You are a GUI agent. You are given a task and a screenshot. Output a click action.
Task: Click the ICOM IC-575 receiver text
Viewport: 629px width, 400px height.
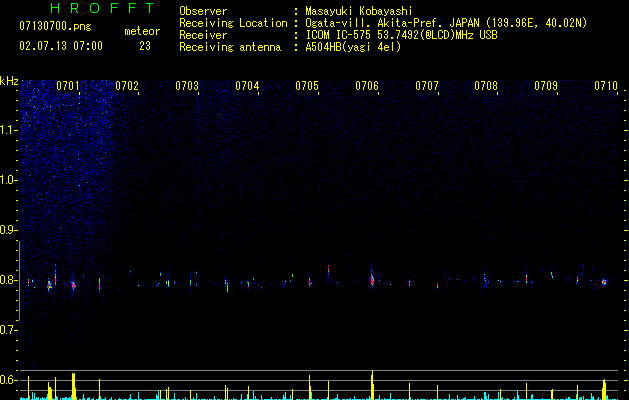click(401, 35)
